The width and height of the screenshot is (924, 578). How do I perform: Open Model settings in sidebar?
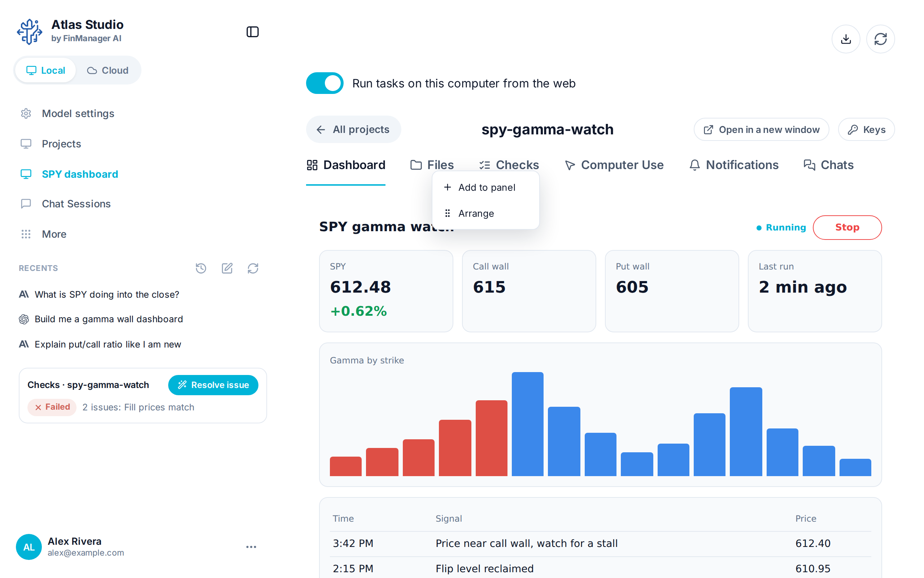point(78,113)
